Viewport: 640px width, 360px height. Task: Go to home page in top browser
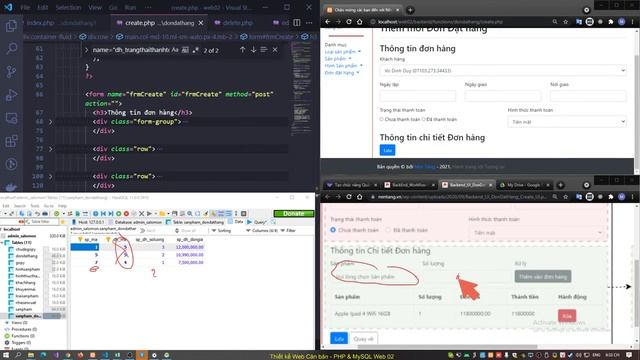click(x=360, y=22)
